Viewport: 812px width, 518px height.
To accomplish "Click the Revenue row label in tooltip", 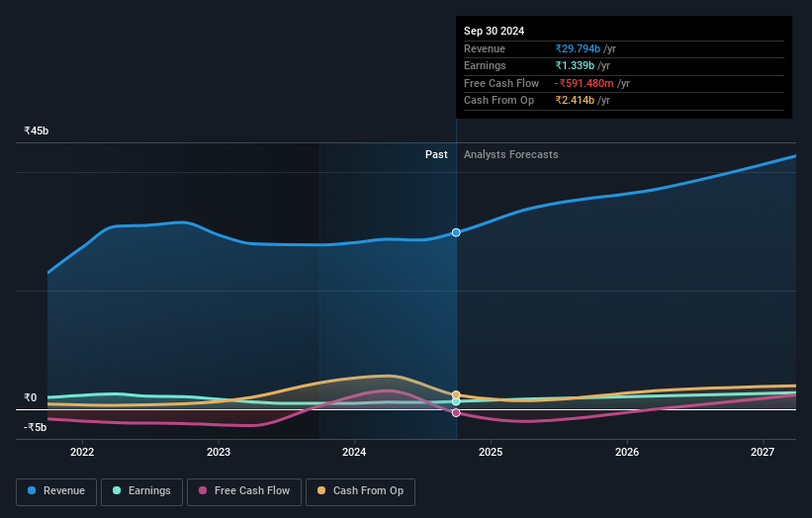I will click(x=485, y=48).
